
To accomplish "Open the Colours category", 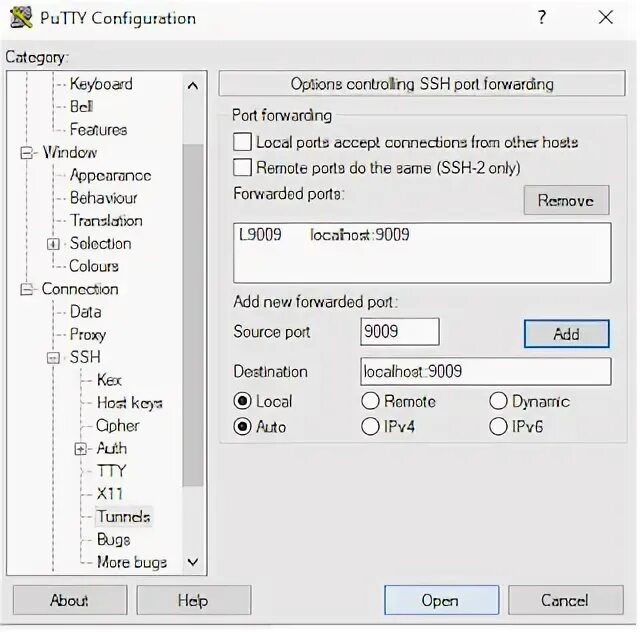I will [x=94, y=266].
